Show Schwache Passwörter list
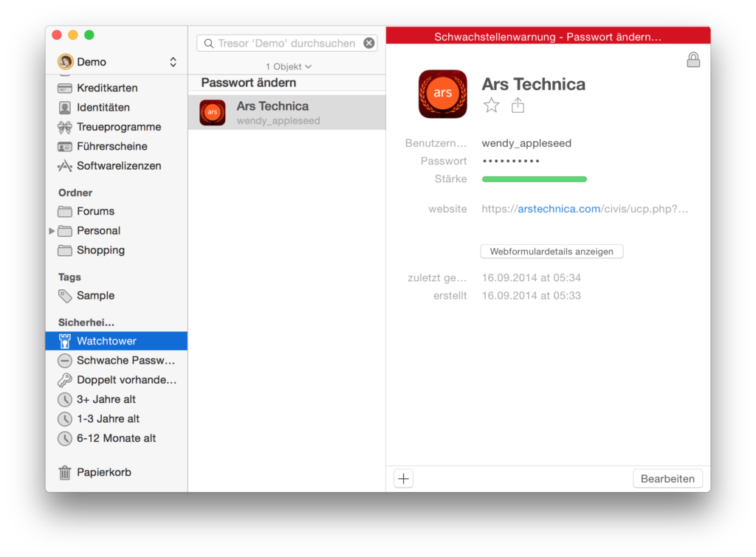The image size is (756, 557). pyautogui.click(x=116, y=361)
